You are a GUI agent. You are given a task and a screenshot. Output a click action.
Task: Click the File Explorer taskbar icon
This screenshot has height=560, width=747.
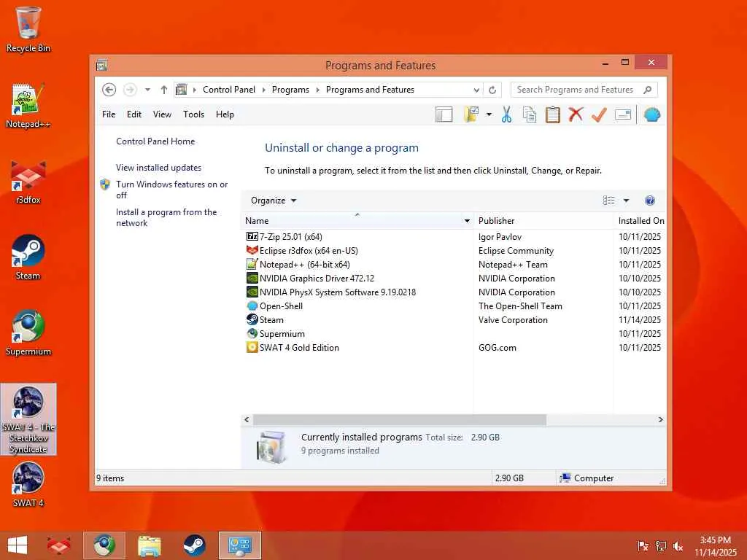149,545
